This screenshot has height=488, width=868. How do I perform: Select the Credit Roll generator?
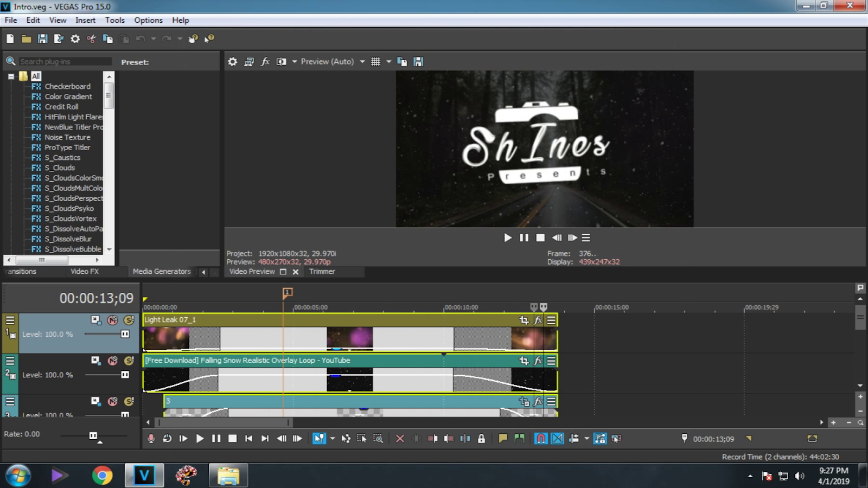[61, 107]
